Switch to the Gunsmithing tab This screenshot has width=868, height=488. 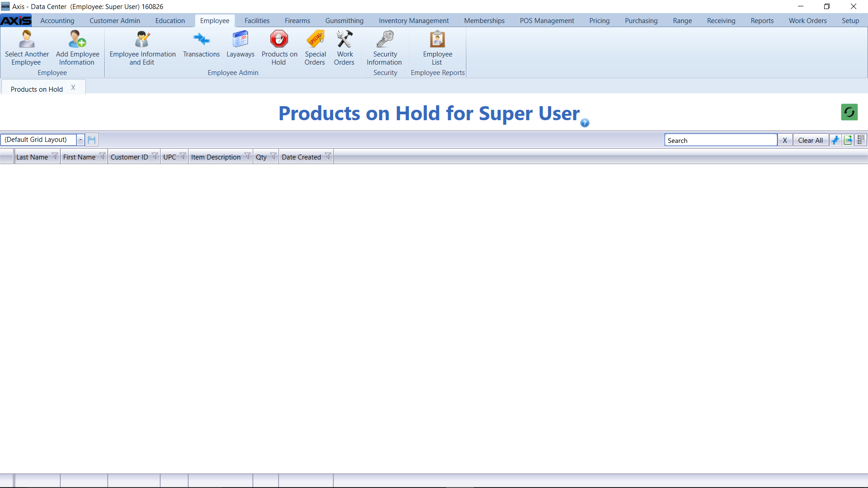[344, 21]
